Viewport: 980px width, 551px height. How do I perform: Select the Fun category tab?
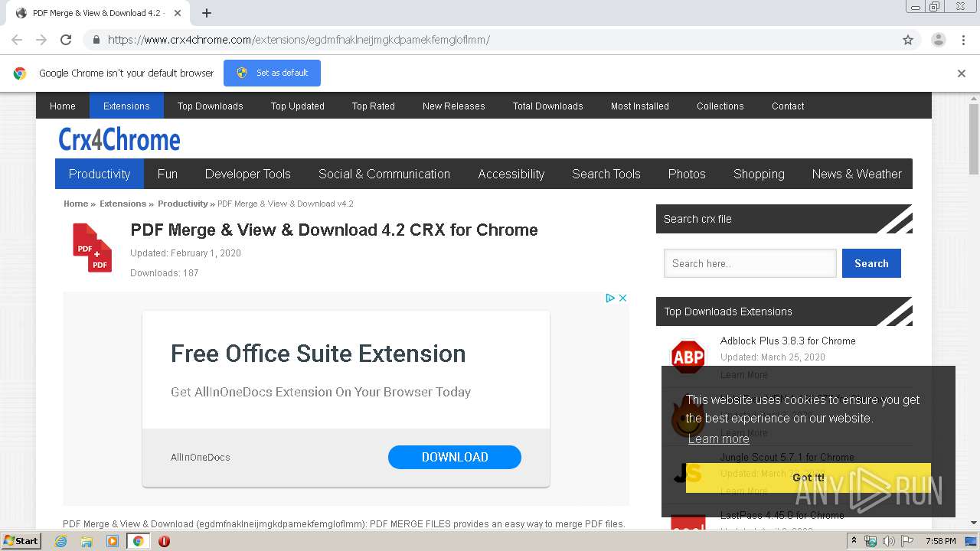click(x=168, y=174)
